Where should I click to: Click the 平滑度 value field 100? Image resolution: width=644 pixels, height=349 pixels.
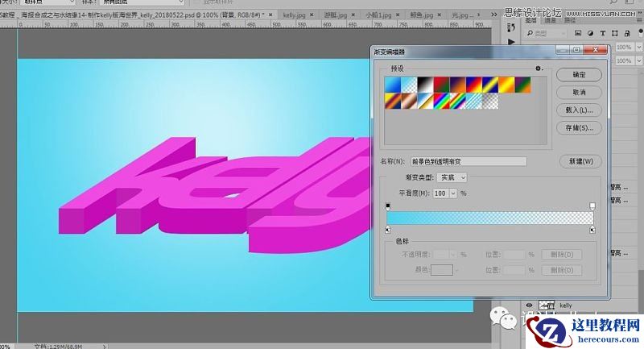click(x=441, y=193)
